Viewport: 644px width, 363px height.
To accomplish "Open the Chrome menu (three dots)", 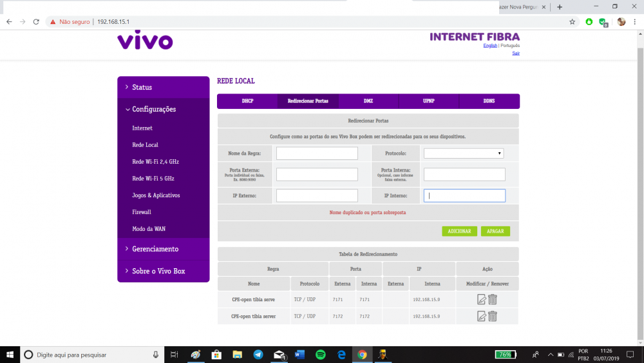I will [x=634, y=22].
